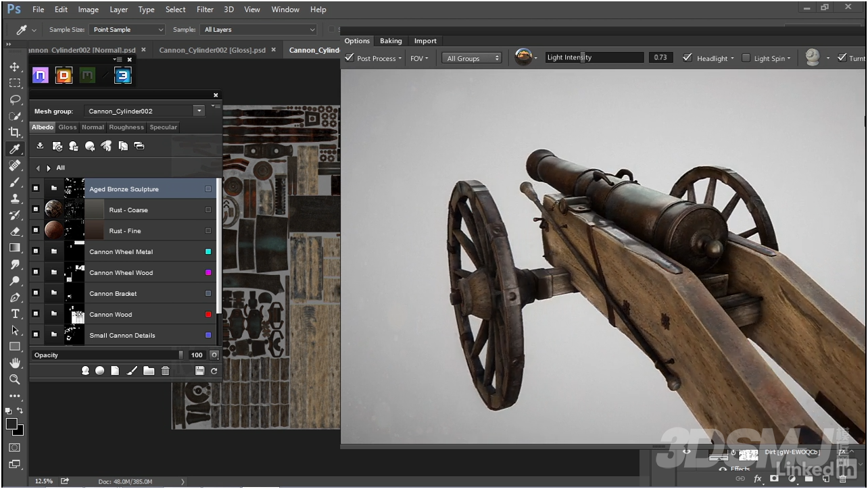
Task: Open the DDO orange D plugin icon
Action: [64, 76]
